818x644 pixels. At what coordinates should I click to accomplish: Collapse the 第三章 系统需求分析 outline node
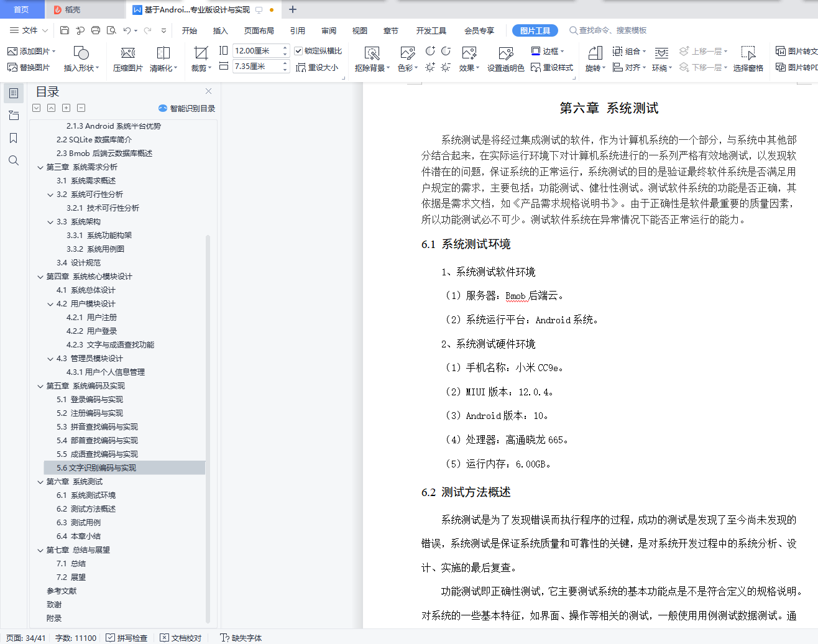[40, 167]
